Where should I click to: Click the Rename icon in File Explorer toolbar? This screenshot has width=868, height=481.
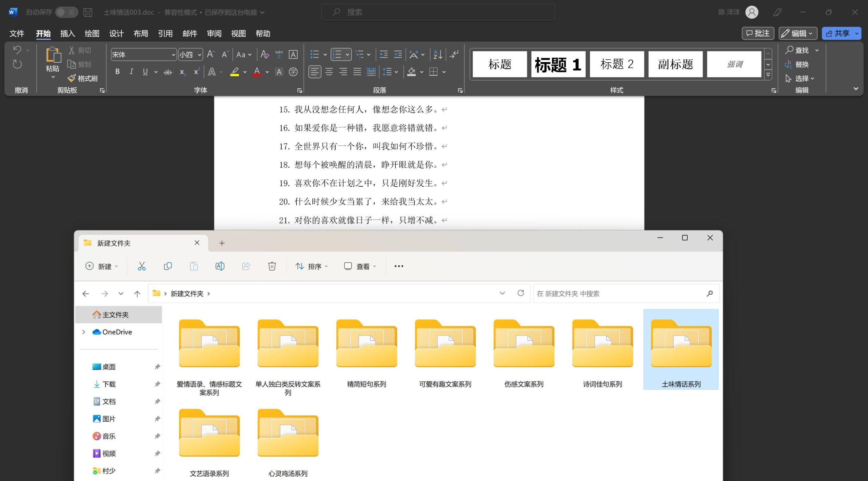point(220,266)
